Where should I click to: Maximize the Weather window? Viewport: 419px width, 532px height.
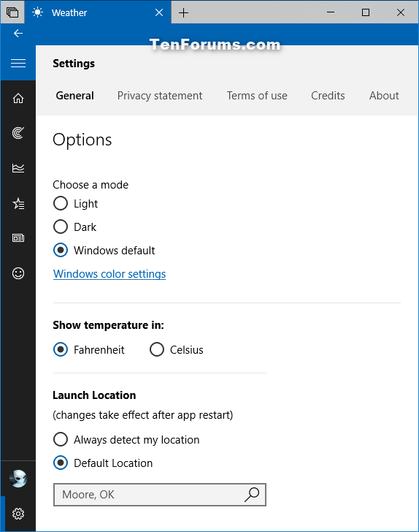366,12
